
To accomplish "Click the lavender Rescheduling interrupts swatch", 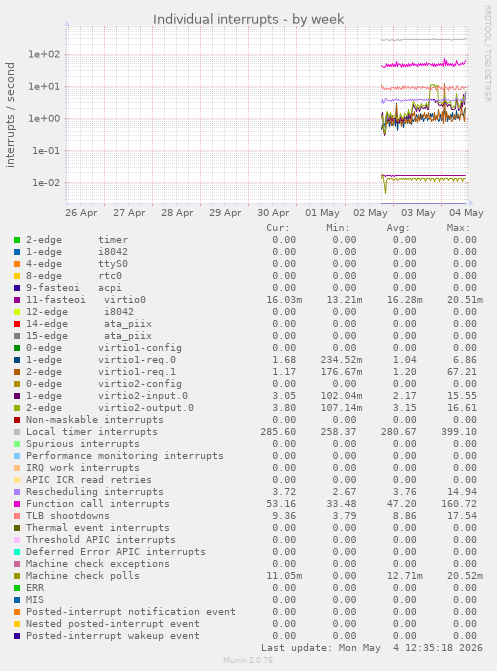I will click(17, 492).
